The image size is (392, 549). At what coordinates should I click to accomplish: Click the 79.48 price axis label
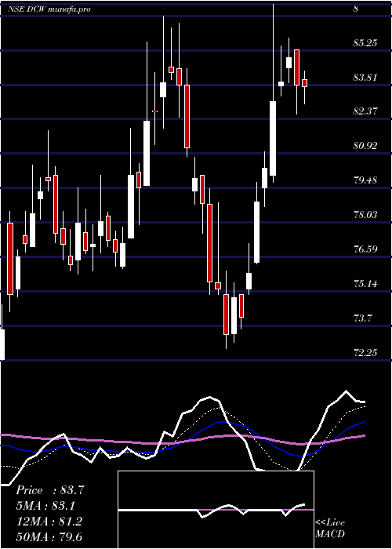pos(365,180)
